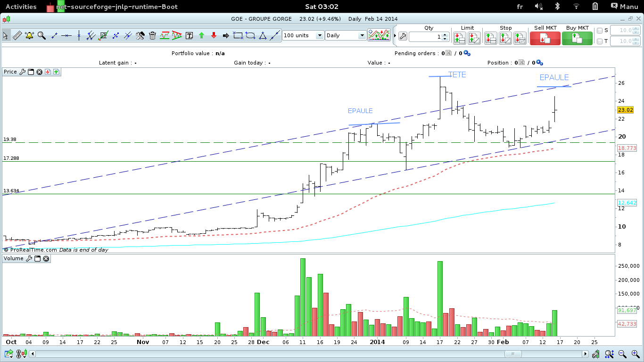
Task: Select the text annotation tool
Action: pos(189,35)
